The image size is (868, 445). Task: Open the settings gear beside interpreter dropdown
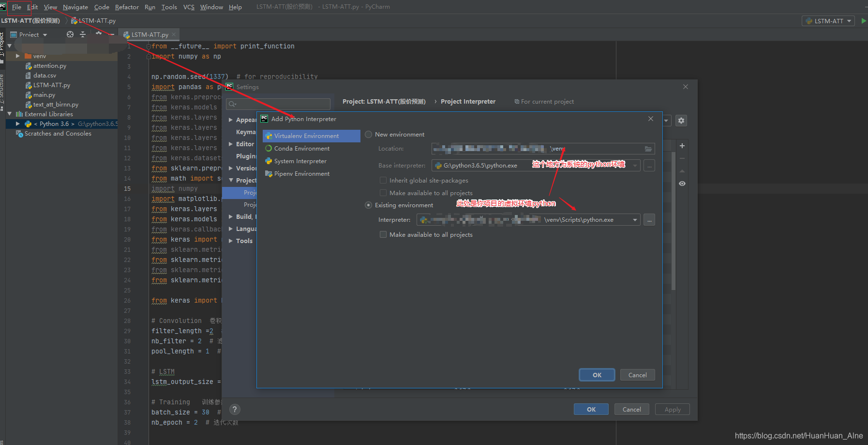click(x=681, y=121)
